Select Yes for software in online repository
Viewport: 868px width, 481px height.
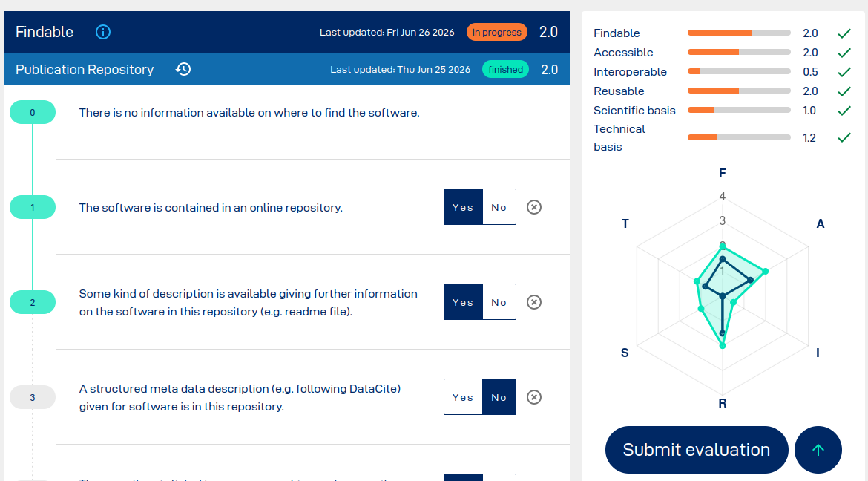pyautogui.click(x=464, y=207)
